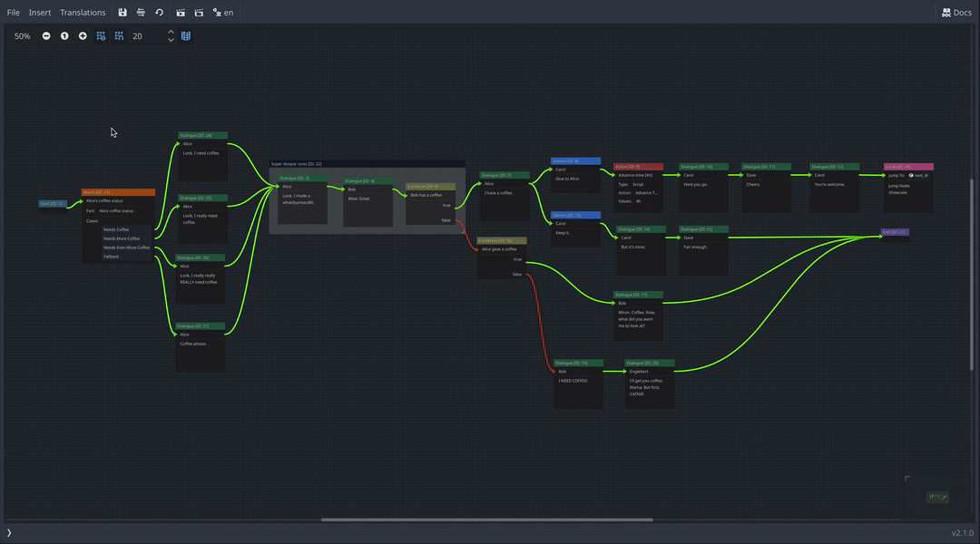The image size is (980, 544).
Task: Open the Insert menu
Action: click(x=40, y=13)
